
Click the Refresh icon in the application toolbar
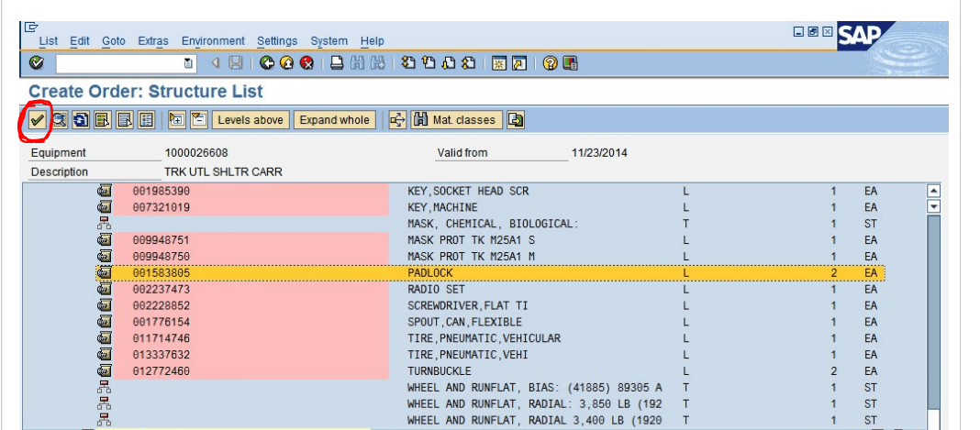coord(81,120)
